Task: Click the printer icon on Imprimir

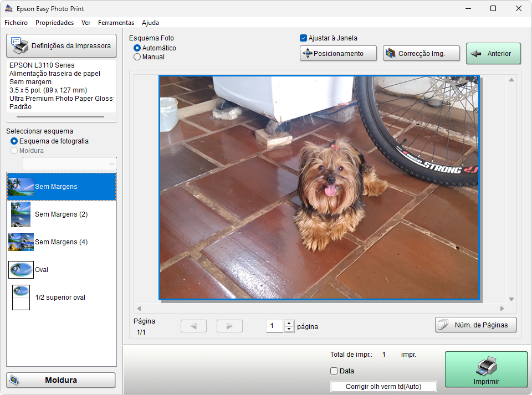Action: point(487,366)
